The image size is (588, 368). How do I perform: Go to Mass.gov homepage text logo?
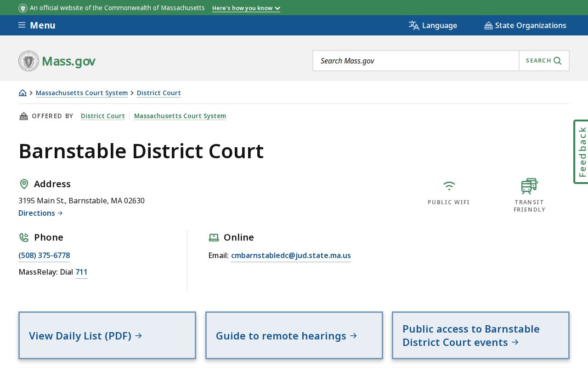pyautogui.click(x=68, y=61)
